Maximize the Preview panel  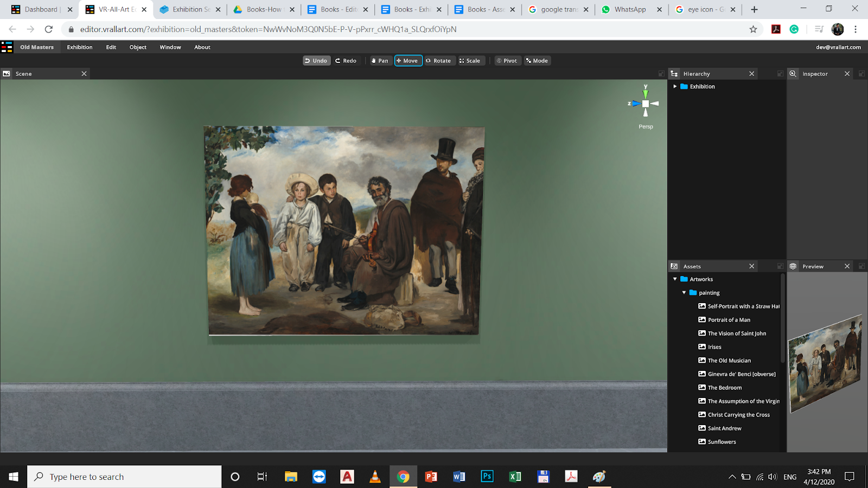click(x=861, y=266)
